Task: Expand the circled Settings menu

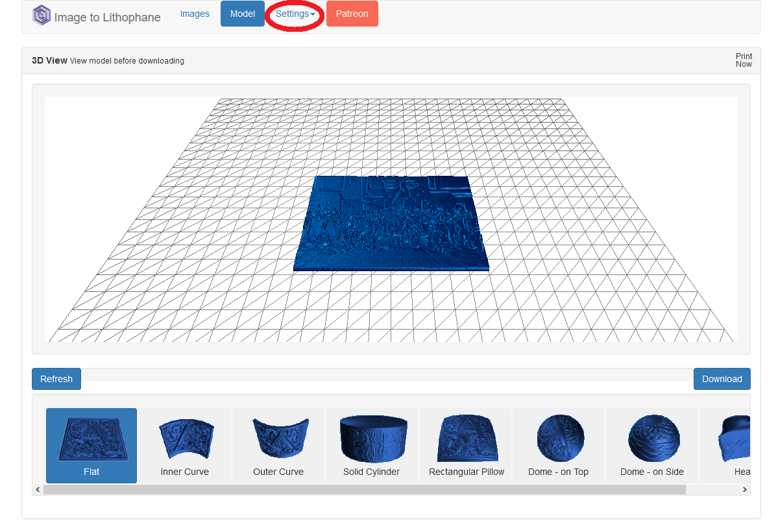Action: 294,13
